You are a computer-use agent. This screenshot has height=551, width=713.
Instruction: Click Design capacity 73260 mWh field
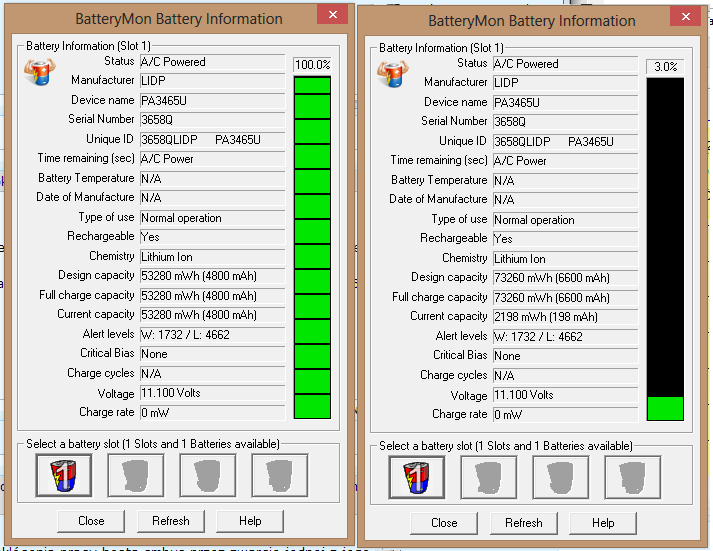[x=565, y=278]
